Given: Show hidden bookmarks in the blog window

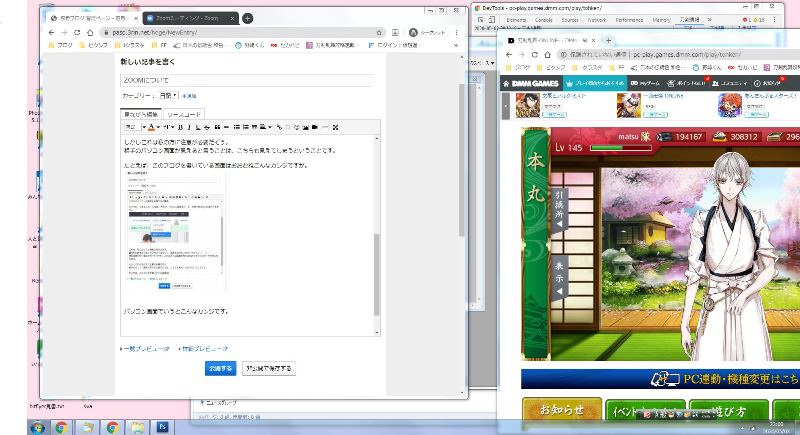Looking at the screenshot, I should tap(456, 45).
